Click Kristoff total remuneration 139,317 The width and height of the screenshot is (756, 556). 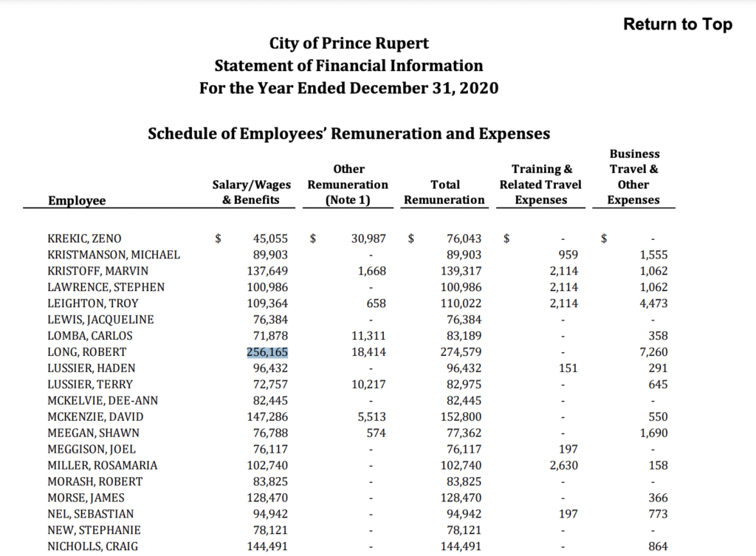point(461,271)
